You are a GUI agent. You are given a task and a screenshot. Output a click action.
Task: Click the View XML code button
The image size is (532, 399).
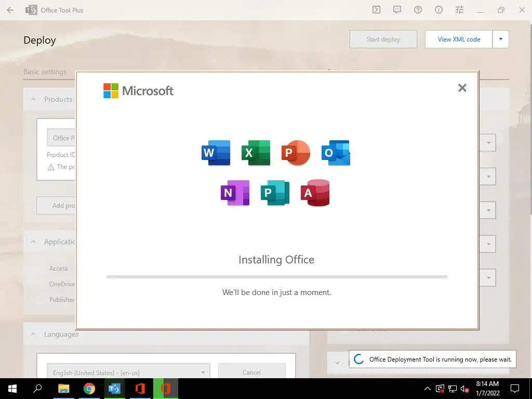click(x=459, y=39)
